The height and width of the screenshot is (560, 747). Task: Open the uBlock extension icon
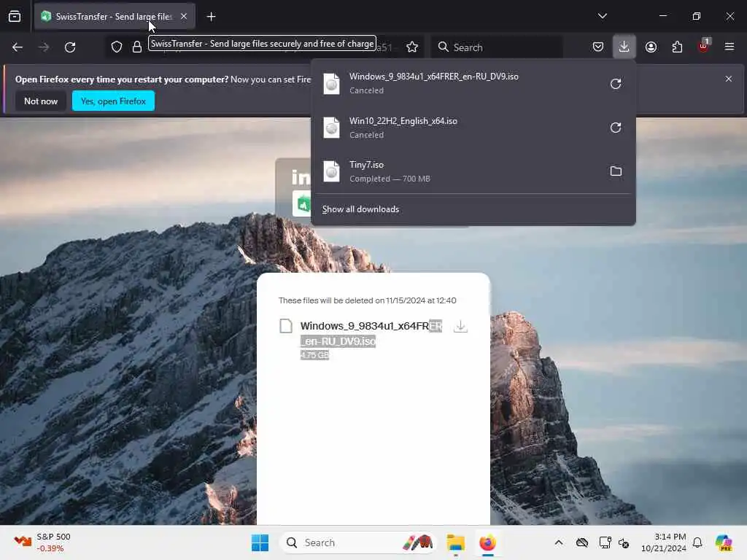point(704,46)
